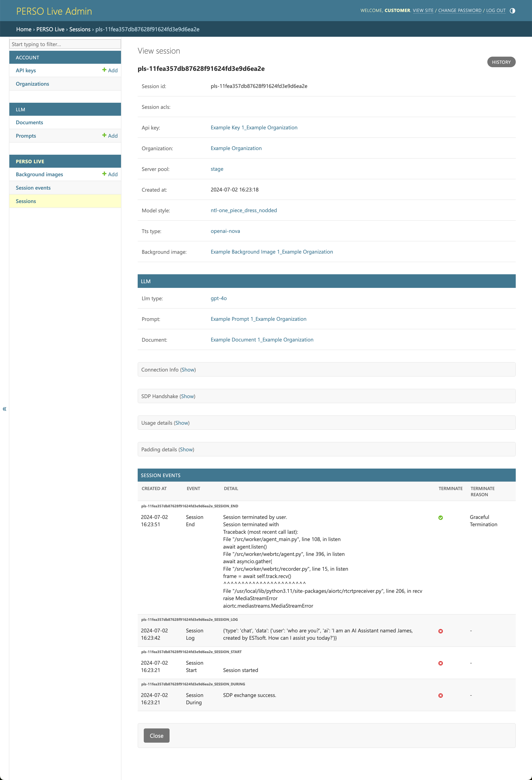Click the sidebar filter input field
Image resolution: width=532 pixels, height=780 pixels.
(x=65, y=44)
